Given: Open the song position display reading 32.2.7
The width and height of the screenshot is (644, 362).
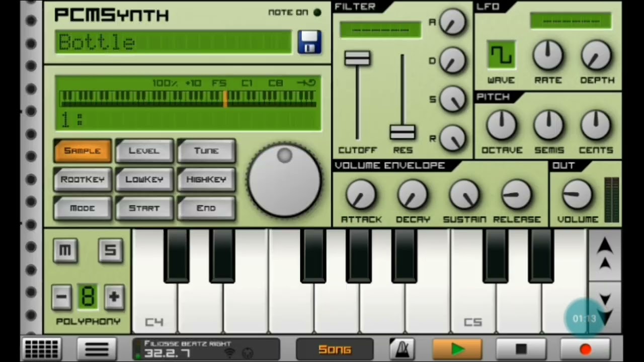Looking at the screenshot, I should point(206,349).
